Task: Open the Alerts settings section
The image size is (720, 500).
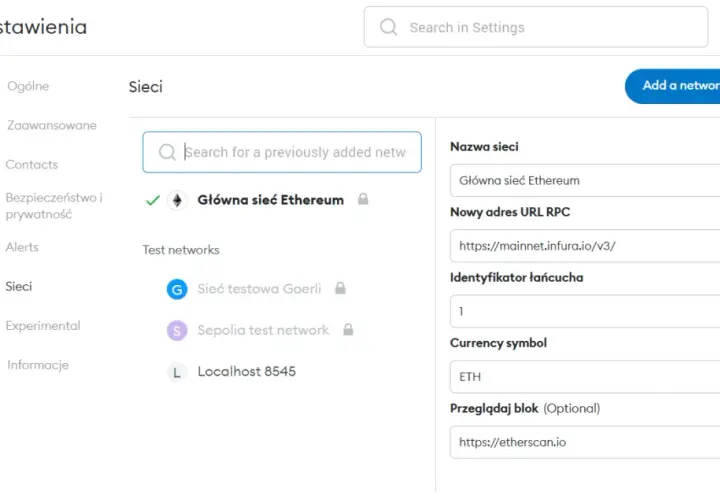Action: [x=22, y=247]
